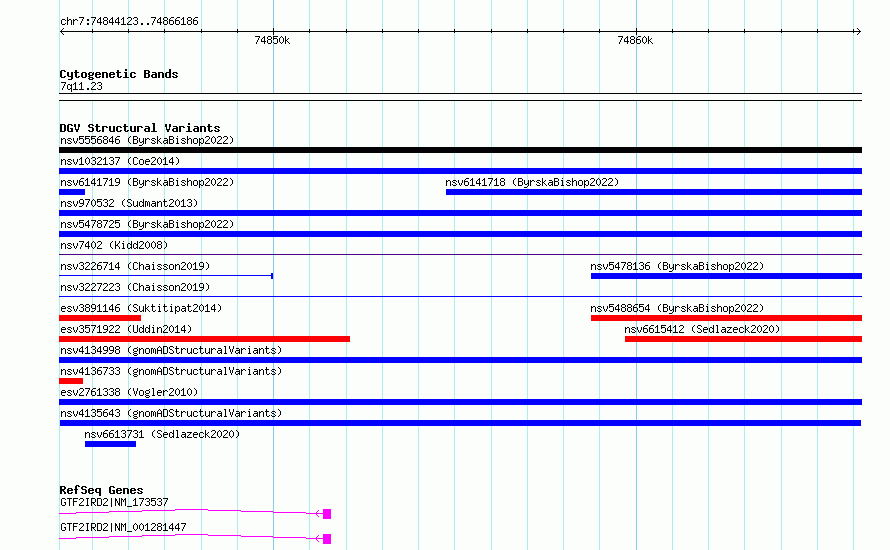The height and width of the screenshot is (550, 890).
Task: Click the blue nsv4135643 variant bar
Action: pyautogui.click(x=460, y=423)
